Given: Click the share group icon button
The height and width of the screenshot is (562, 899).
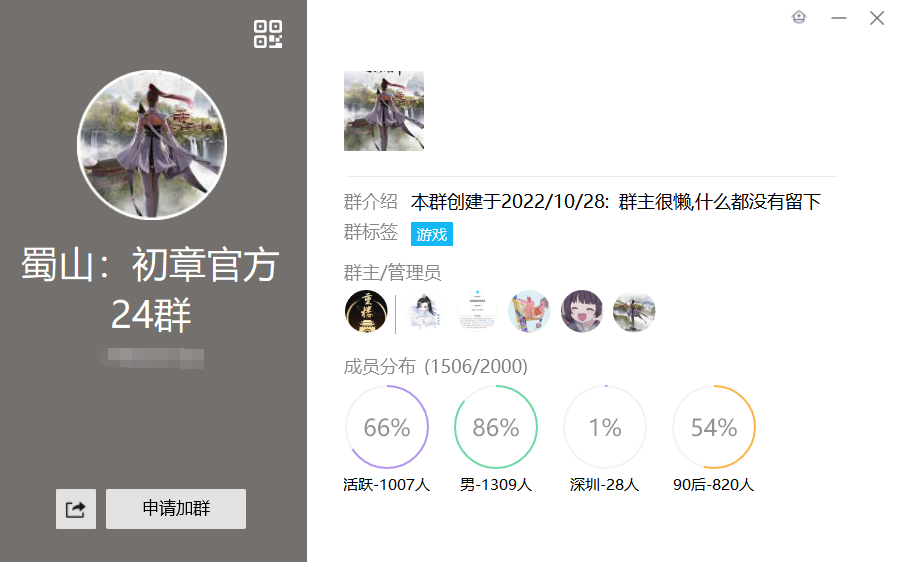Looking at the screenshot, I should [x=76, y=509].
